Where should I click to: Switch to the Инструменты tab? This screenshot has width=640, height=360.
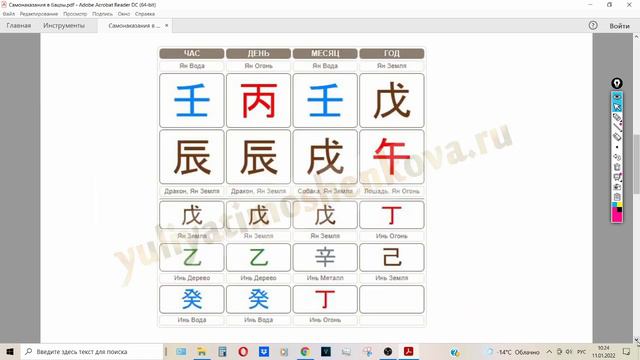[64, 25]
